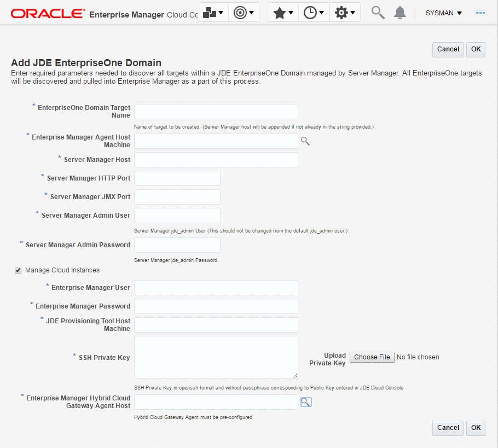
Task: Click Choose File to upload private key
Action: [372, 357]
